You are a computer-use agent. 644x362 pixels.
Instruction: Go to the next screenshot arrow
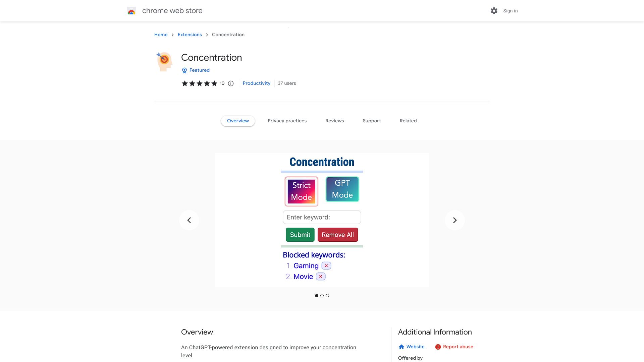(x=454, y=220)
